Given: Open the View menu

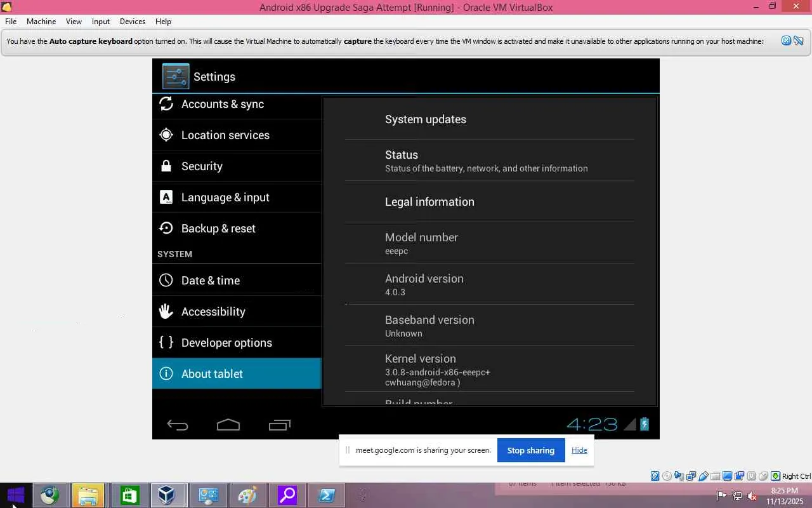Looking at the screenshot, I should pos(74,21).
